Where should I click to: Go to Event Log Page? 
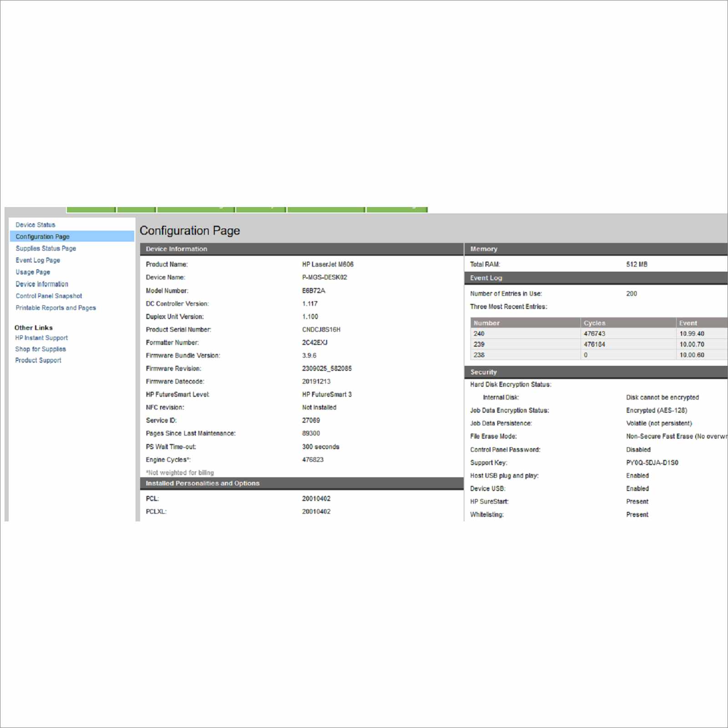[38, 260]
